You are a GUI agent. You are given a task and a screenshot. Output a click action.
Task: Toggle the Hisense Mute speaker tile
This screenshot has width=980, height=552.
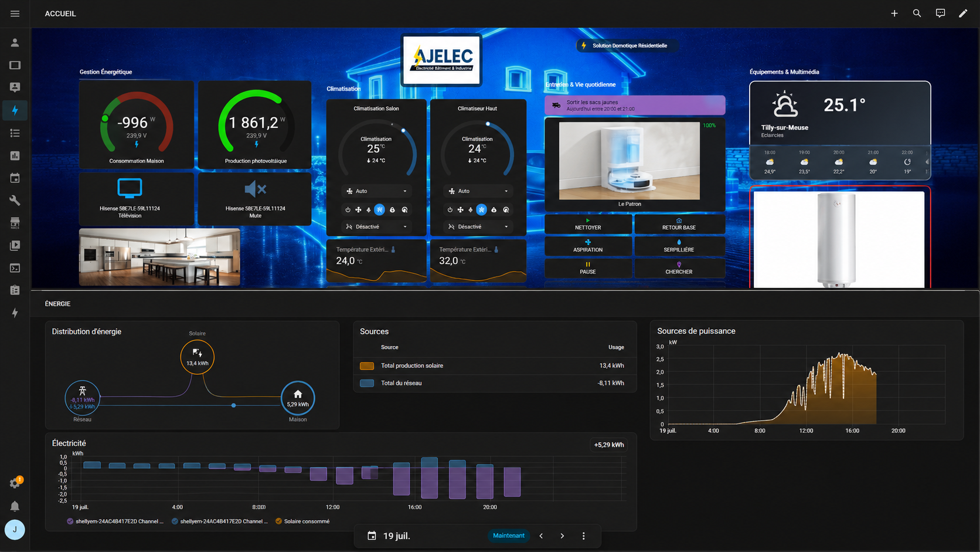coord(255,198)
